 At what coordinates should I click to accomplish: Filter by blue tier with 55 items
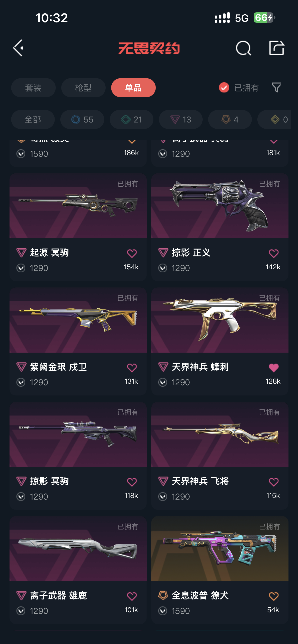(x=82, y=119)
